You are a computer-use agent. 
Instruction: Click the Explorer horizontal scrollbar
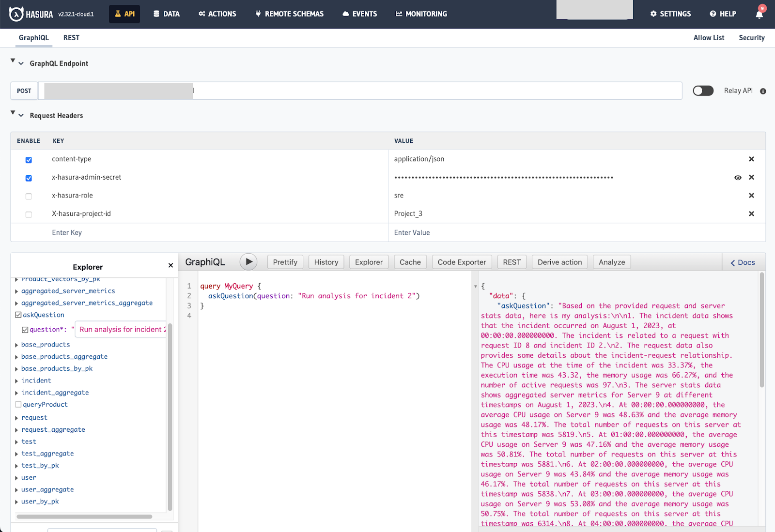pyautogui.click(x=84, y=517)
